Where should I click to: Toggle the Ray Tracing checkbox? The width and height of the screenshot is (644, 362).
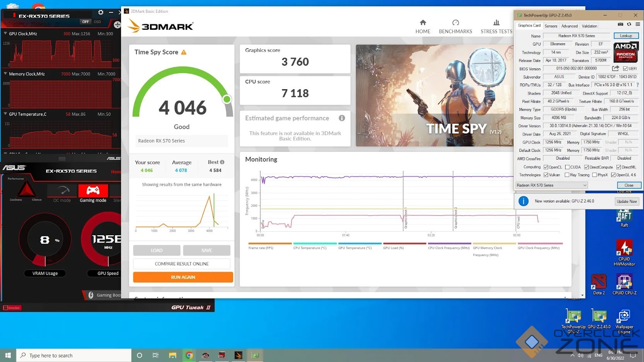[567, 175]
